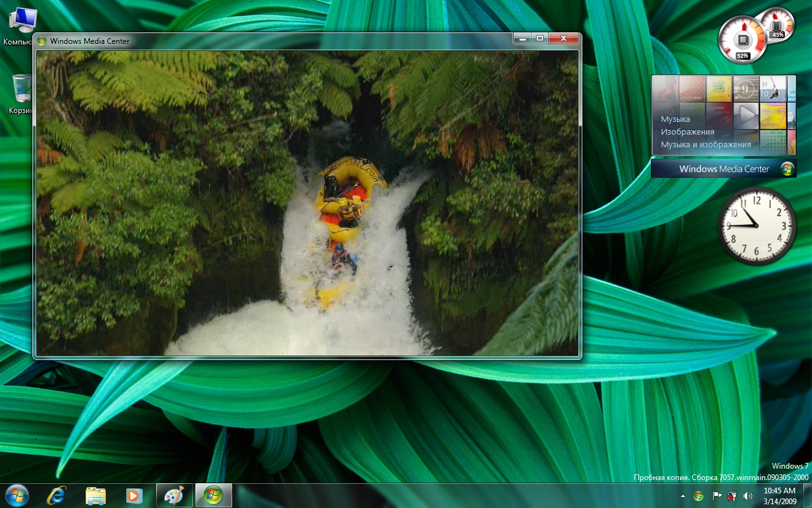
Task: Open the taskbar date and time 10:45 AM
Action: click(780, 496)
